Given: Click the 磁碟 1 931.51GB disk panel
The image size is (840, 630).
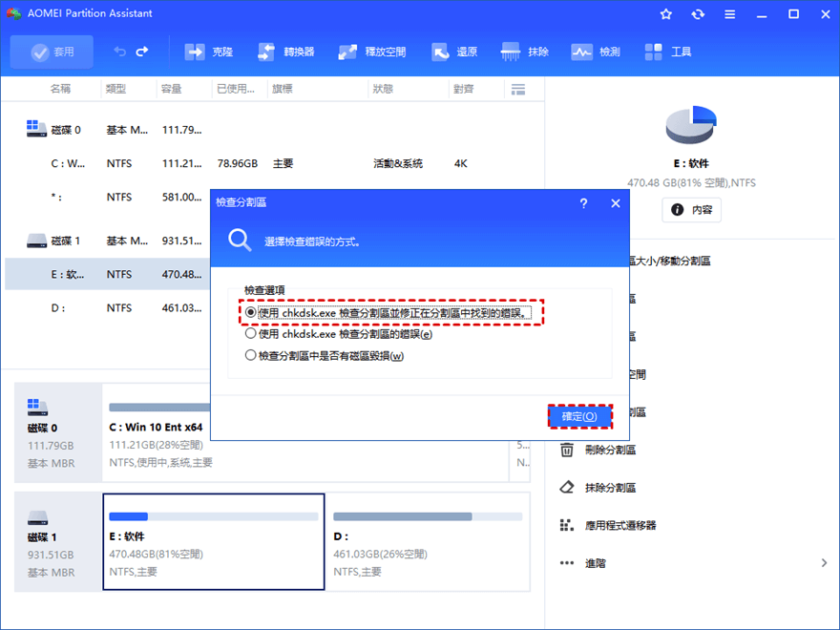Looking at the screenshot, I should 58,541.
